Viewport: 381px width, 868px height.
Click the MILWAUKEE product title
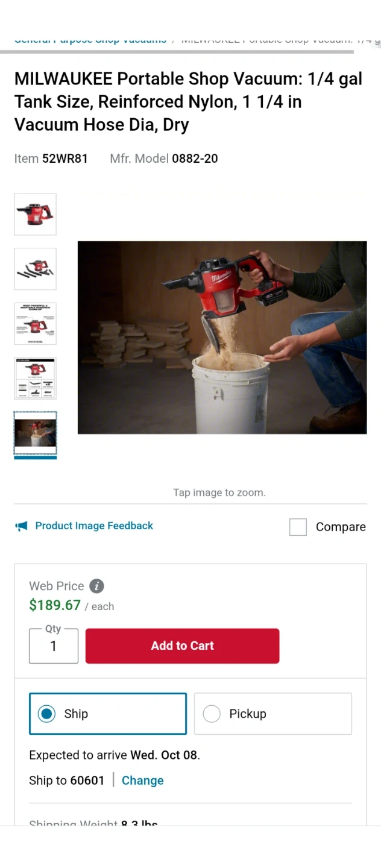(x=188, y=102)
